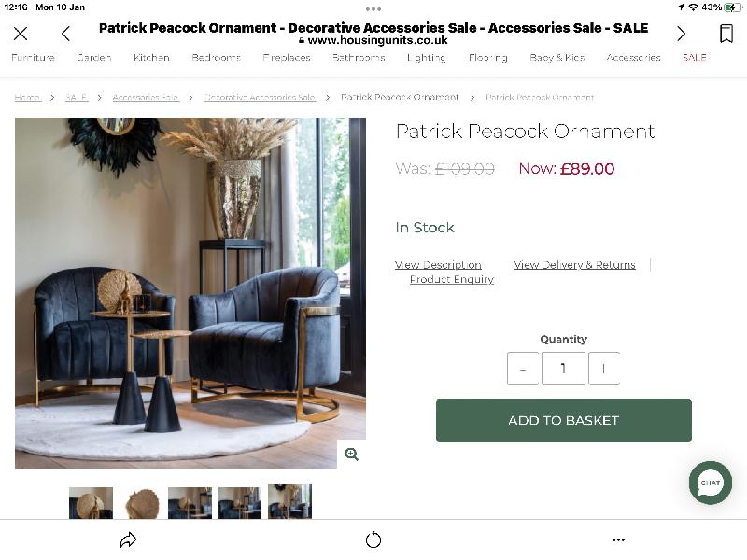
Task: Open the three-dot more options menu
Action: tap(618, 539)
